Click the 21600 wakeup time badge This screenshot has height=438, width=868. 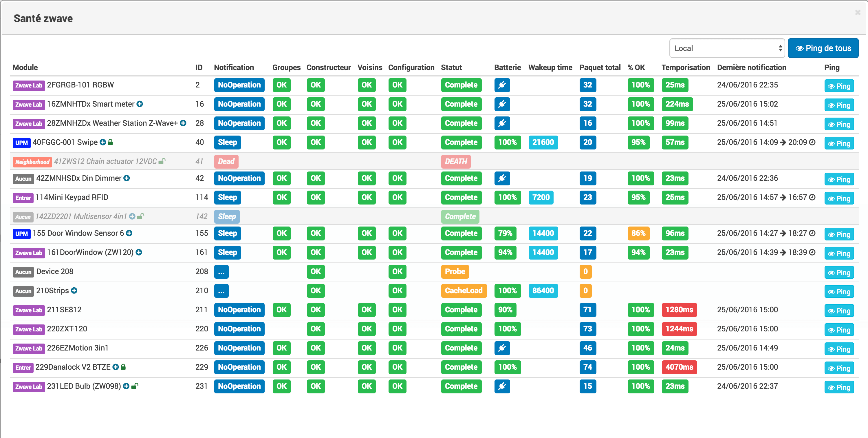(543, 142)
